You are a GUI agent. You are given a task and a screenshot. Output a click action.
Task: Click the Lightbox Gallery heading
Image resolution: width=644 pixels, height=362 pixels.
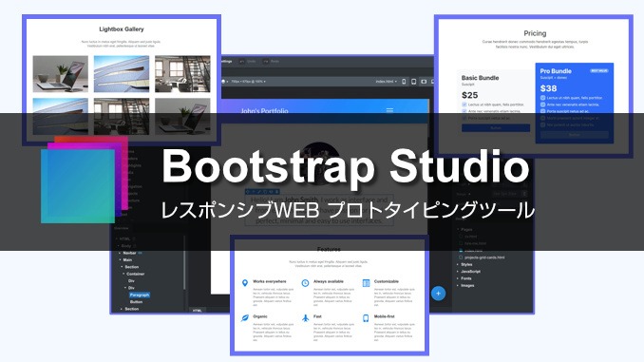coord(122,29)
